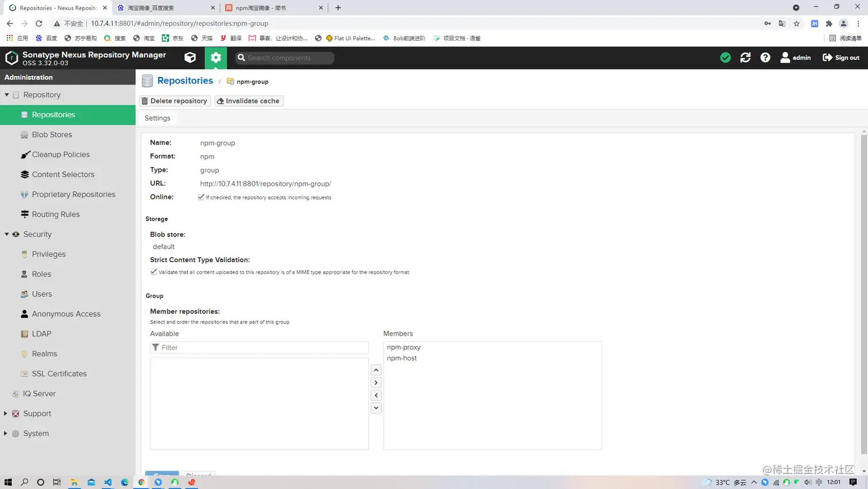Click Sign out

tap(841, 57)
